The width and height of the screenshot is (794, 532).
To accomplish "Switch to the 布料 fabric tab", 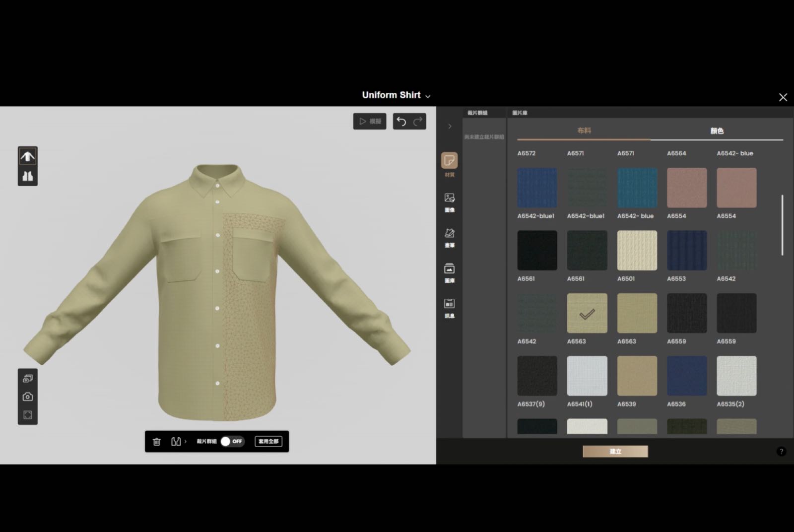I will click(x=584, y=131).
